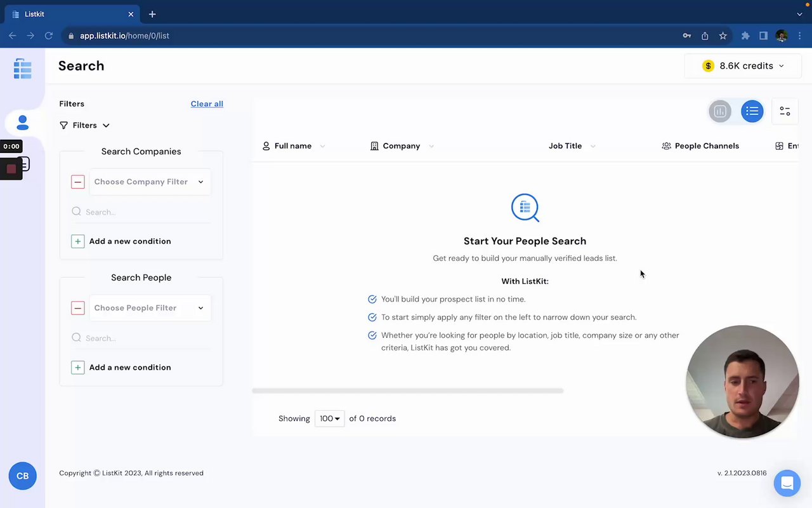Stop the screen recording red square

pyautogui.click(x=11, y=168)
